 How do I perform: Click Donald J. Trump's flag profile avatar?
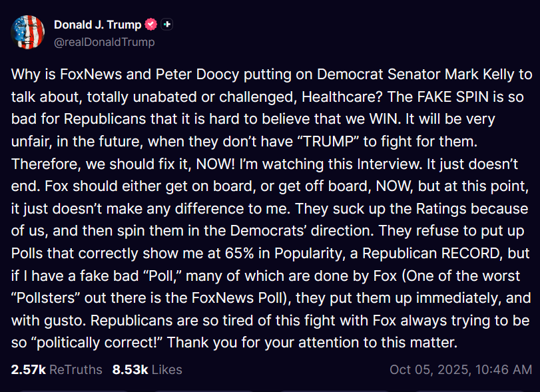(27, 32)
